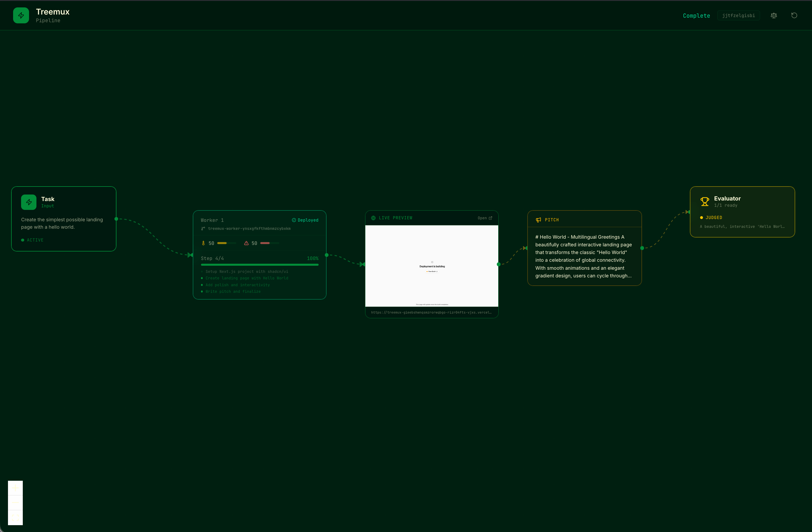Click the Deployed status badge
The width and height of the screenshot is (812, 532).
click(305, 220)
